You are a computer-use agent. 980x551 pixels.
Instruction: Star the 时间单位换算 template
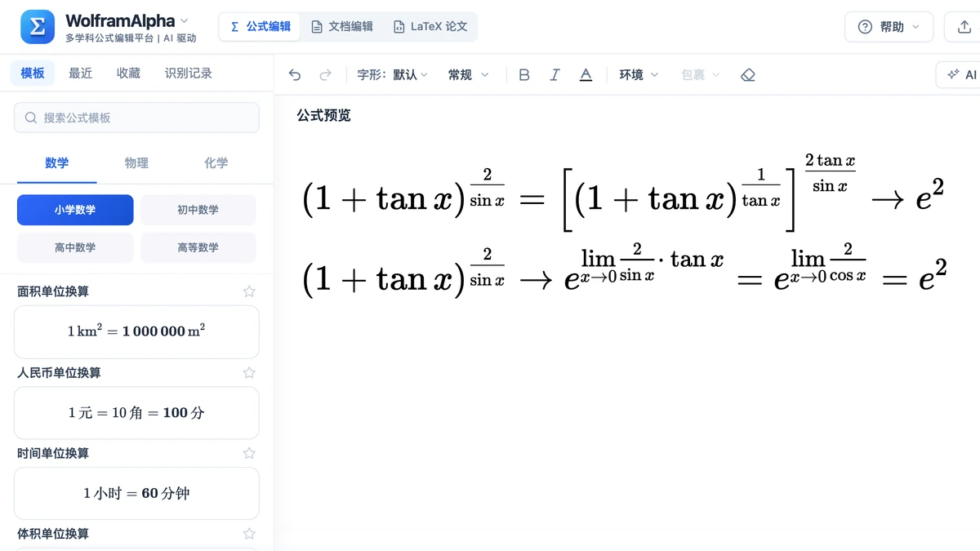click(x=249, y=453)
